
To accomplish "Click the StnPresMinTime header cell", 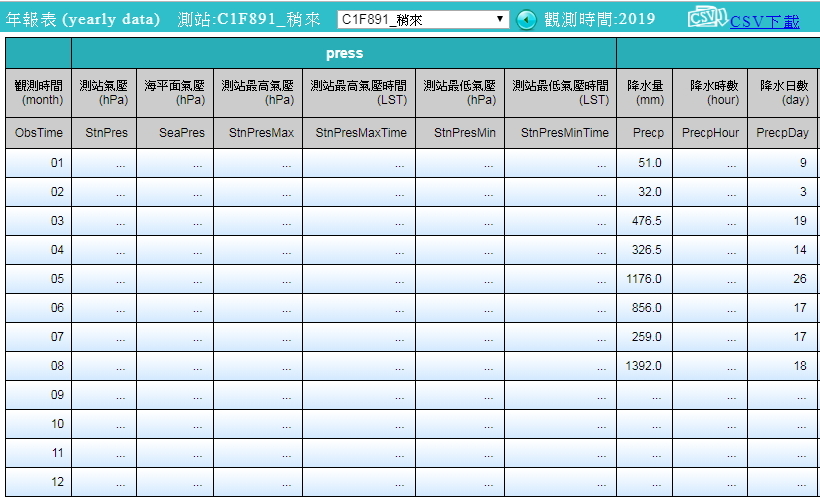I will pyautogui.click(x=560, y=133).
